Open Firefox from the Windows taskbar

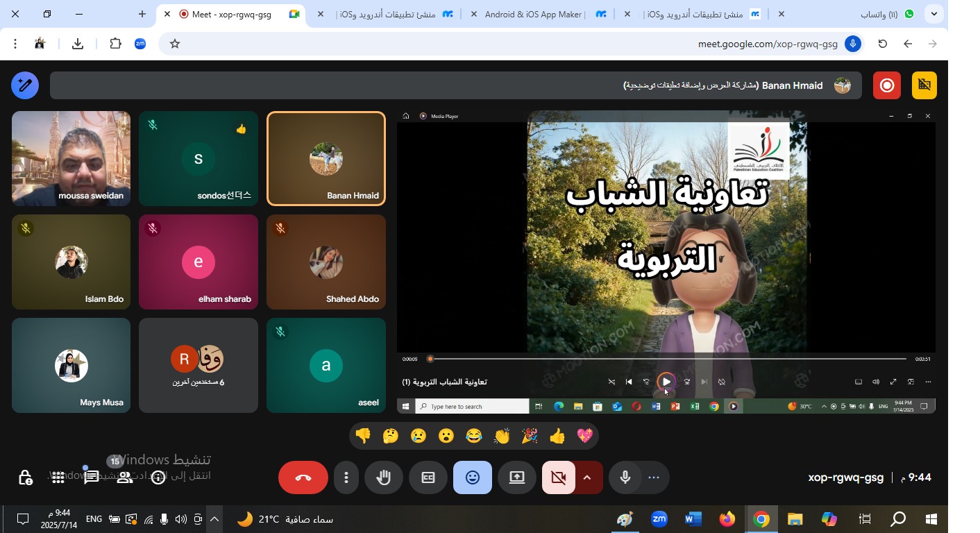coord(727,519)
